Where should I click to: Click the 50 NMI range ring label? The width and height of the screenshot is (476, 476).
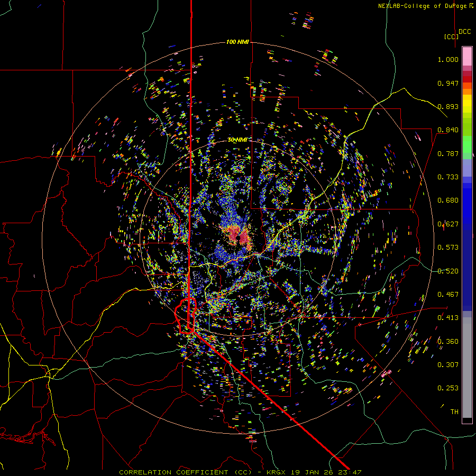pos(237,140)
